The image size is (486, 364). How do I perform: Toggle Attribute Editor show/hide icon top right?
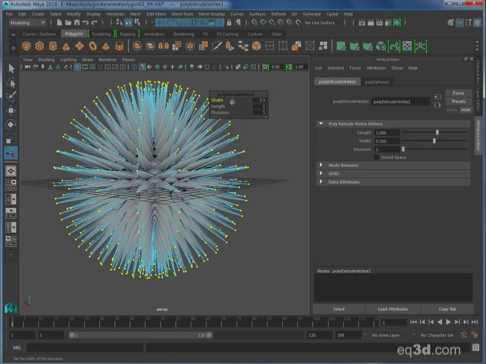pos(460,23)
